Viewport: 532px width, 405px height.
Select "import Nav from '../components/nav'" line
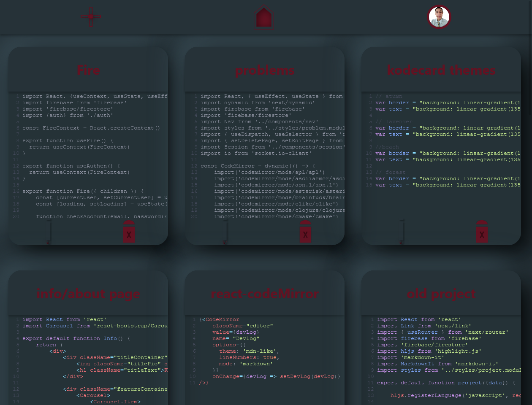click(260, 121)
